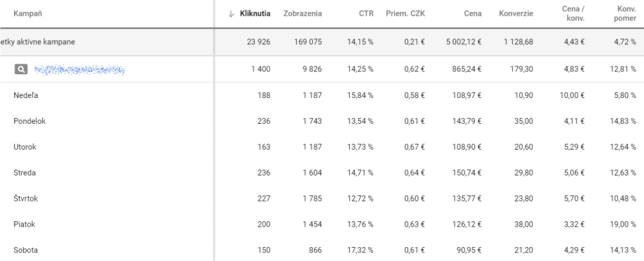This screenshot has width=644, height=261.
Task: Click the sort arrow beside Kliknutia
Action: (231, 13)
